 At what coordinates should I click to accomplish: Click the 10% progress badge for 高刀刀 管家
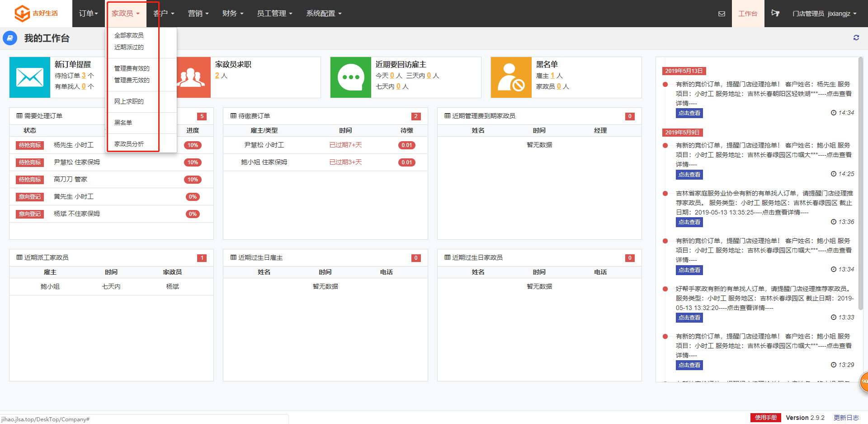(x=193, y=180)
